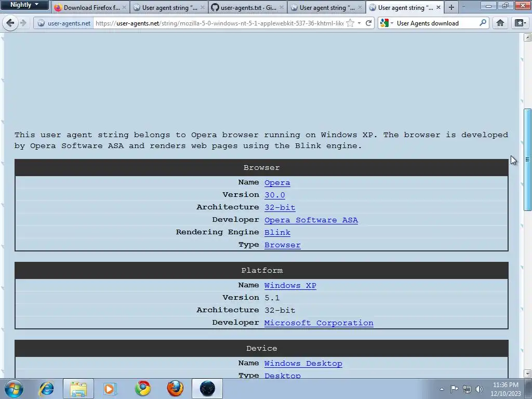Open Windows Explorer folder icon in taskbar
This screenshot has width=532, height=399.
click(x=78, y=389)
